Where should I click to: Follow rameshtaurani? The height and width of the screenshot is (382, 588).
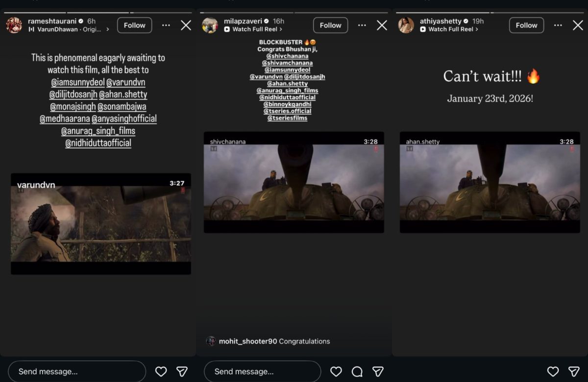(134, 25)
